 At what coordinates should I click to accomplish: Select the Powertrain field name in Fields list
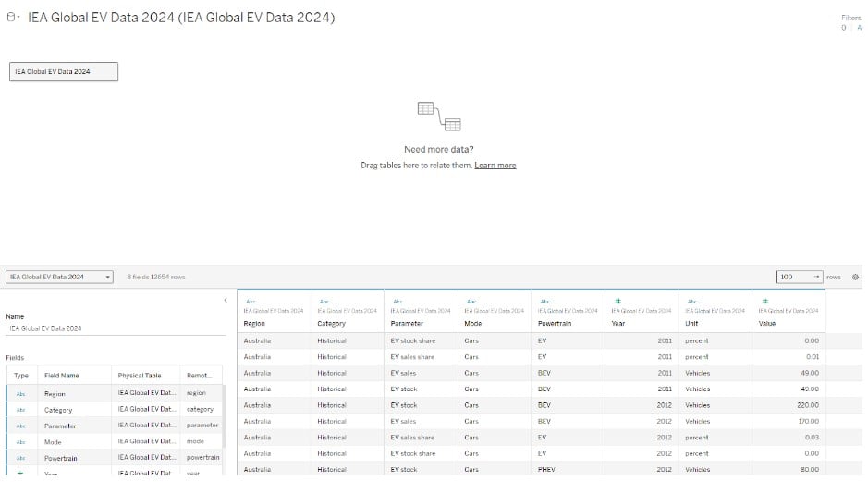click(60, 458)
